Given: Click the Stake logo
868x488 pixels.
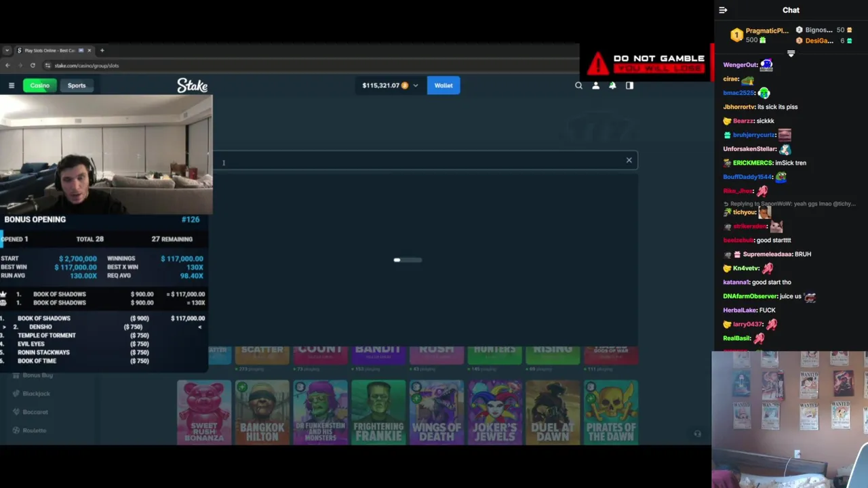Looking at the screenshot, I should click(193, 85).
